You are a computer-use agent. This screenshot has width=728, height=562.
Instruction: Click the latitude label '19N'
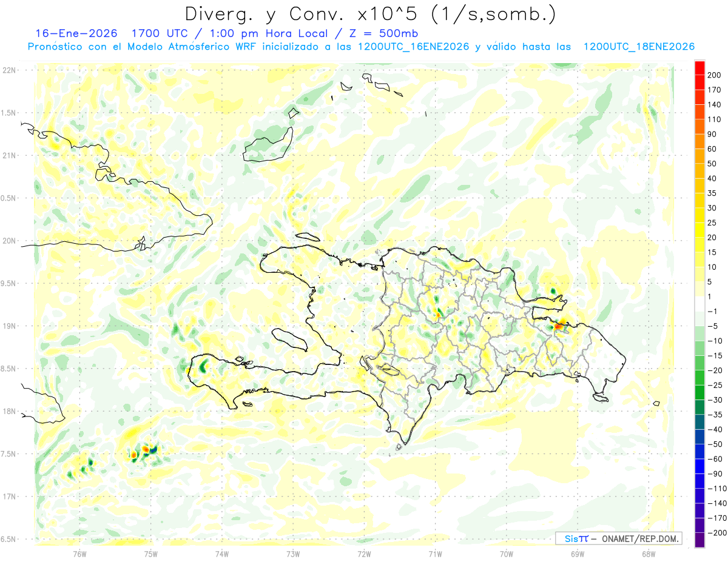coord(8,326)
